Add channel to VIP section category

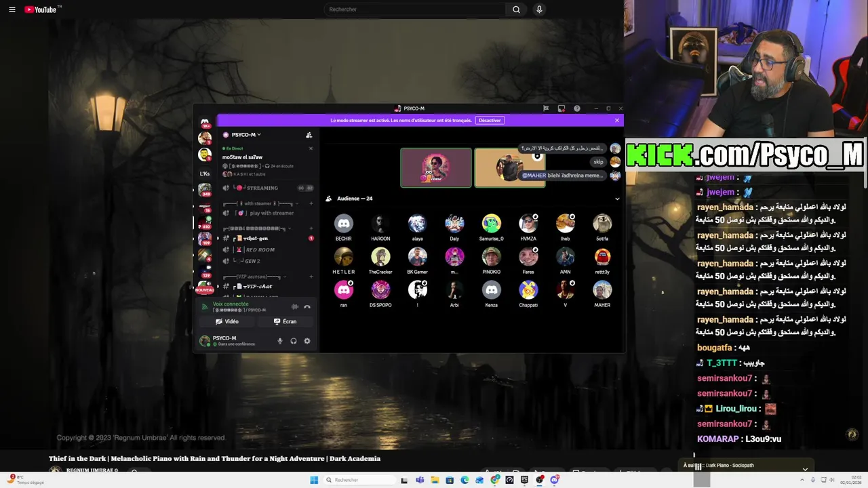[311, 277]
